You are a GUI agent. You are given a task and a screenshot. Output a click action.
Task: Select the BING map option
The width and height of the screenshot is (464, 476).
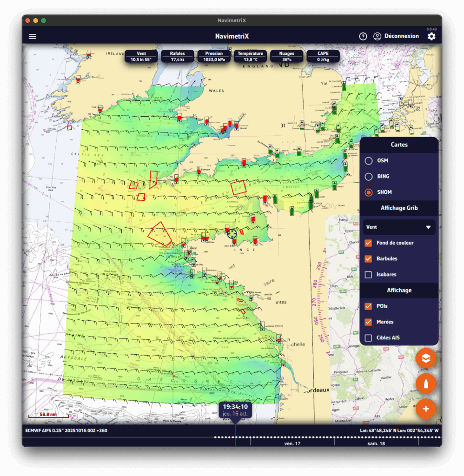click(x=369, y=177)
